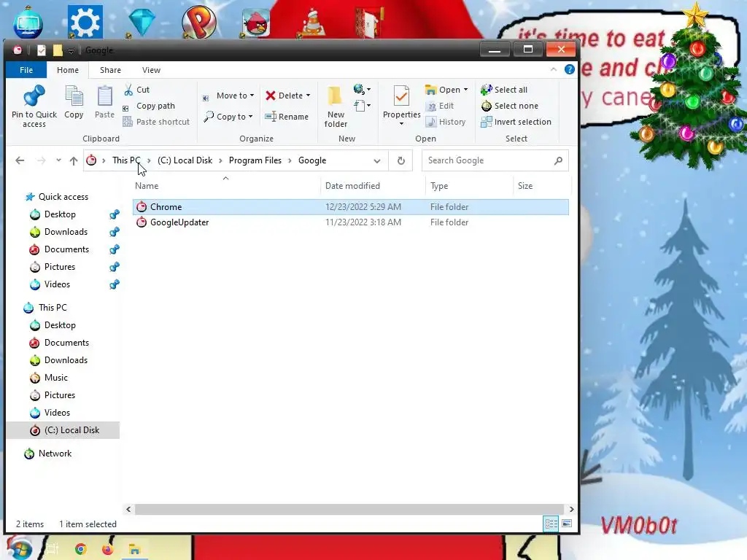This screenshot has height=560, width=747.
Task: Click the History command
Action: (446, 122)
